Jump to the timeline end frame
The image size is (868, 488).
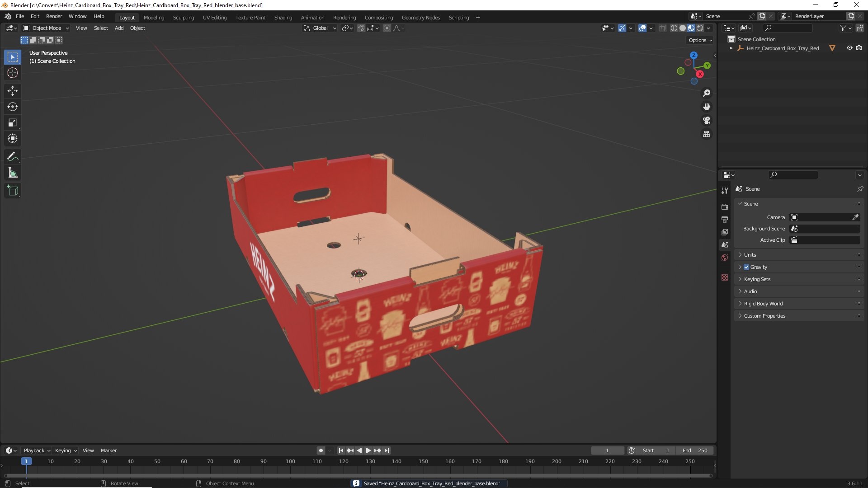(x=387, y=450)
